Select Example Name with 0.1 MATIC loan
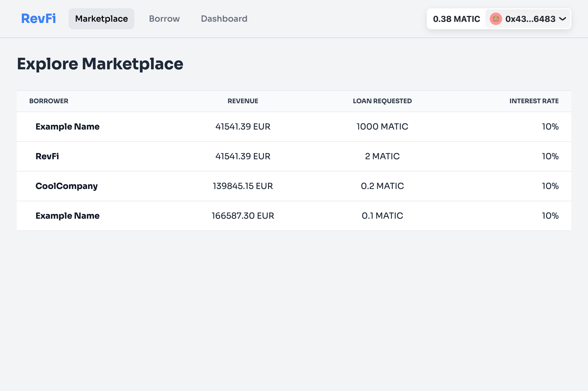 (x=68, y=216)
